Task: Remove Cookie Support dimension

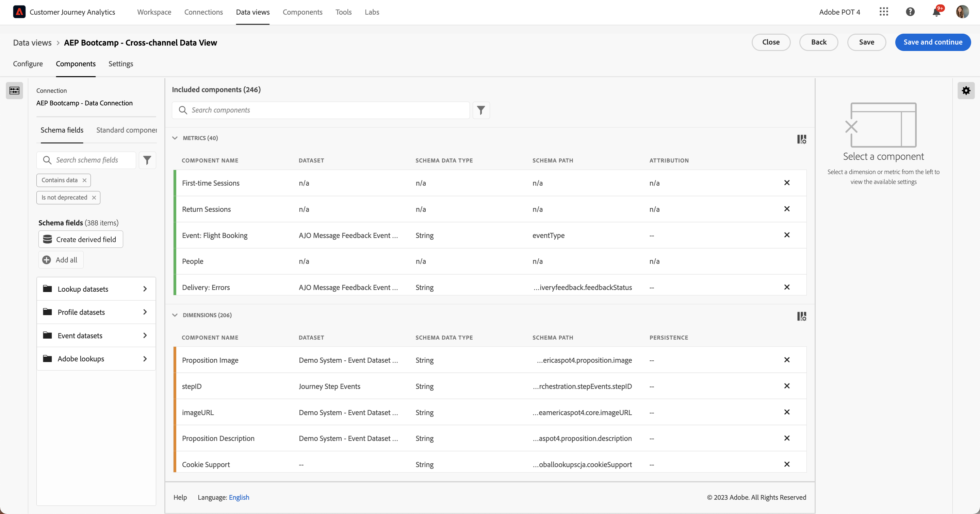Action: (787, 464)
